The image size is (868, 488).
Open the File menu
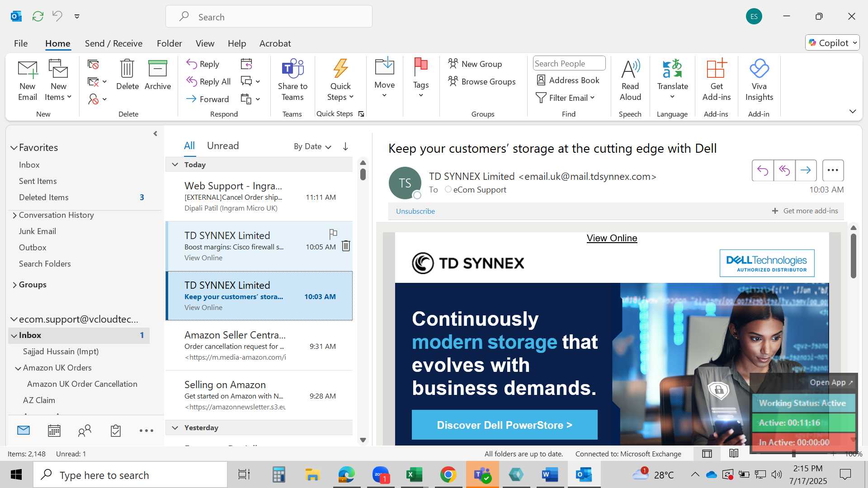21,43
